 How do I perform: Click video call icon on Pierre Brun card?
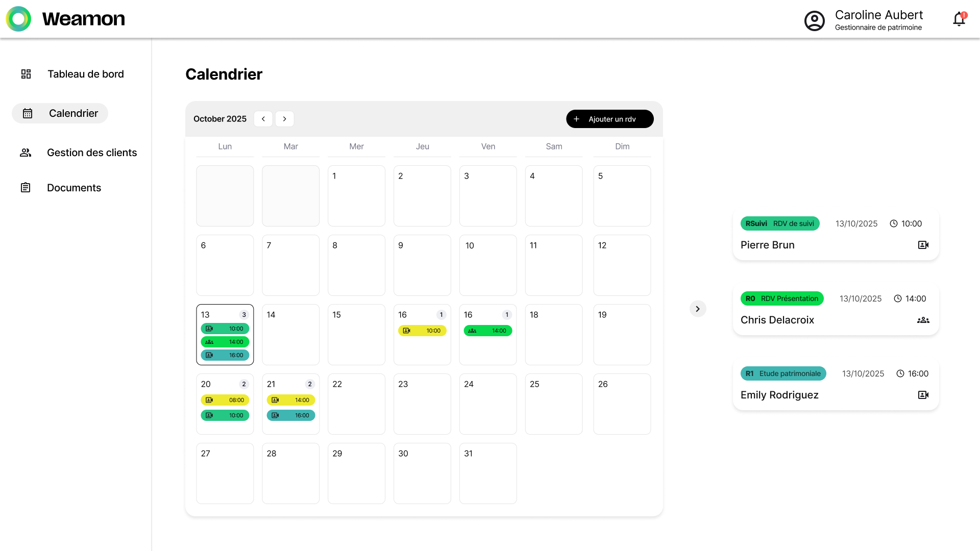point(923,245)
